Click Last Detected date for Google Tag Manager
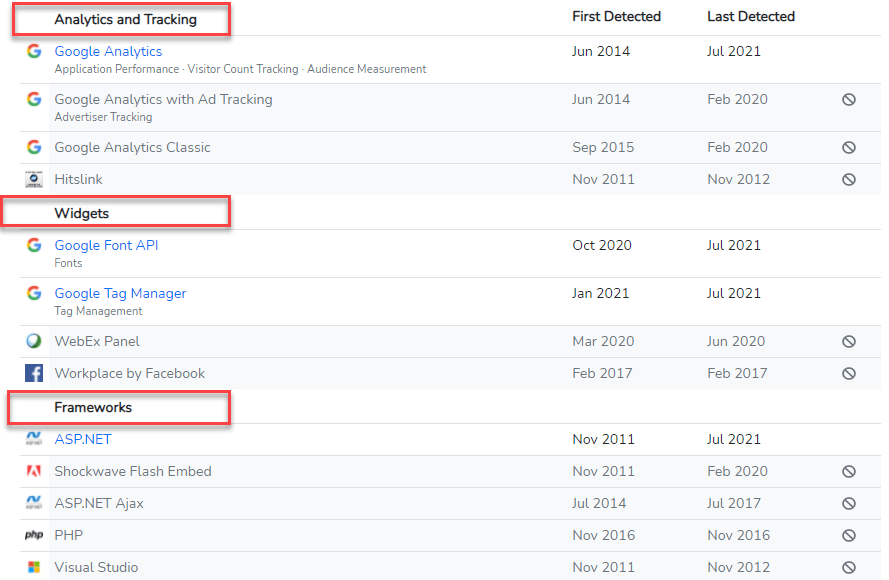 tap(734, 293)
